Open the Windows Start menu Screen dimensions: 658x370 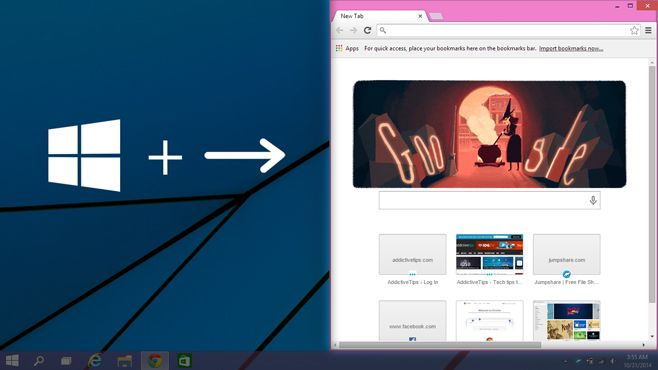12,360
